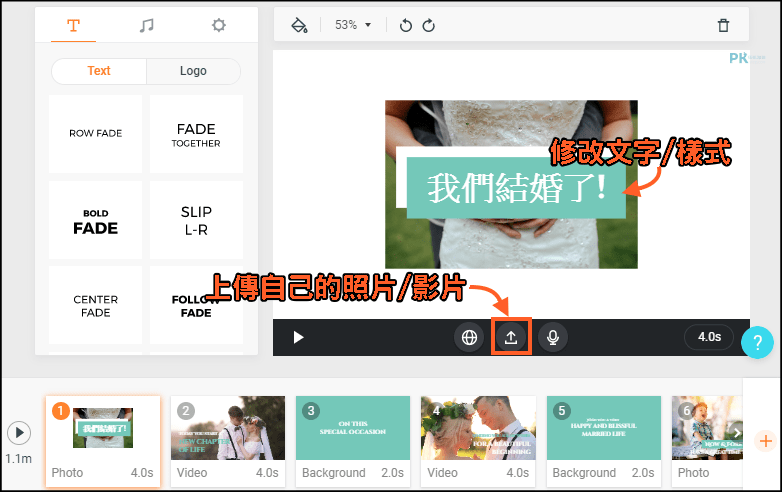The height and width of the screenshot is (492, 782).
Task: Open the Text tab with T icon
Action: 73,25
